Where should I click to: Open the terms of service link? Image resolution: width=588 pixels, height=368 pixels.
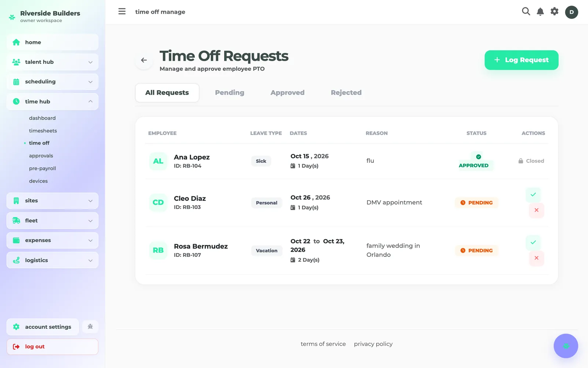[323, 344]
